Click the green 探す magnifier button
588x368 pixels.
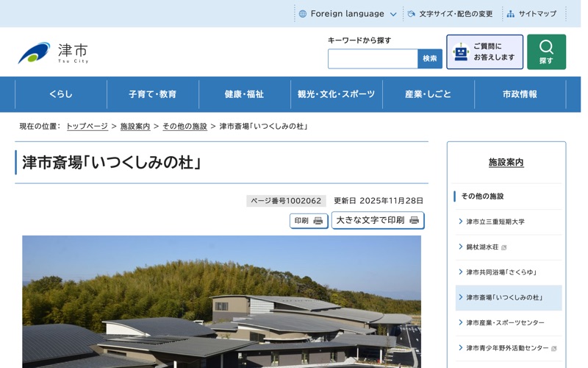(x=546, y=52)
